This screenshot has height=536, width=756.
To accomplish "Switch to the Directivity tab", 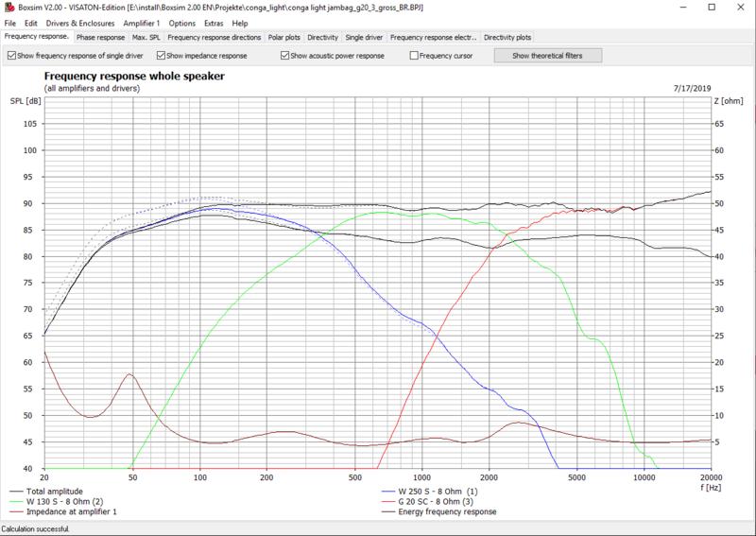I will click(x=322, y=37).
